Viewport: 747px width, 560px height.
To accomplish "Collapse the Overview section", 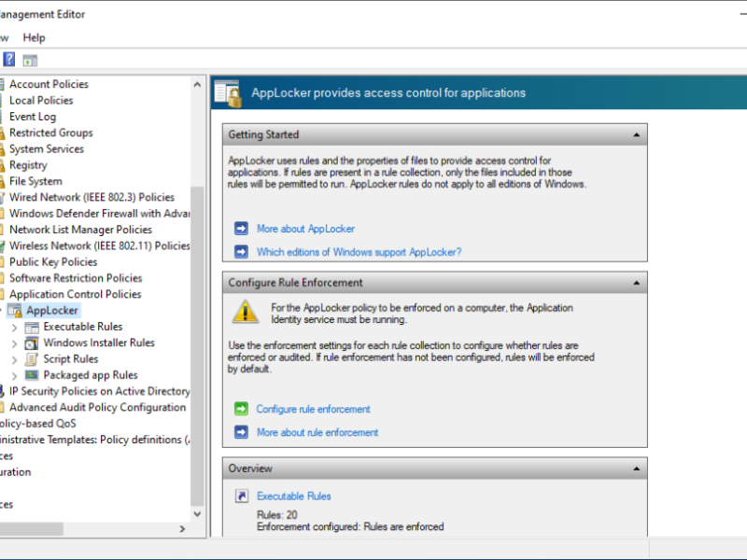I will point(637,469).
